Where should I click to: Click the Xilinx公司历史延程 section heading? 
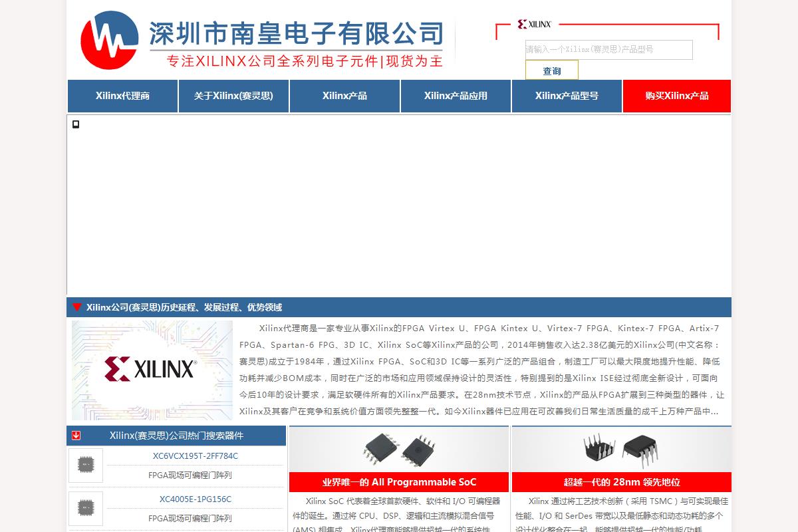(184, 307)
